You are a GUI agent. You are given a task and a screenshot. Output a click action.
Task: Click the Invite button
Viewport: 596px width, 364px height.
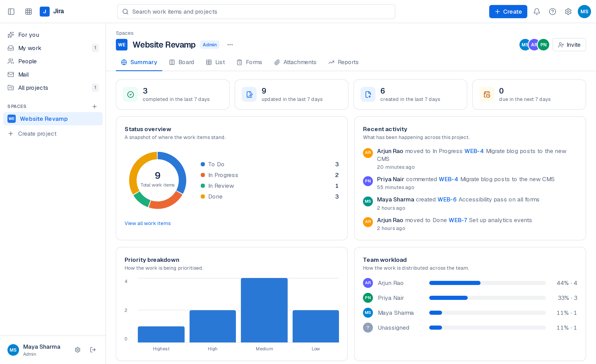[569, 45]
